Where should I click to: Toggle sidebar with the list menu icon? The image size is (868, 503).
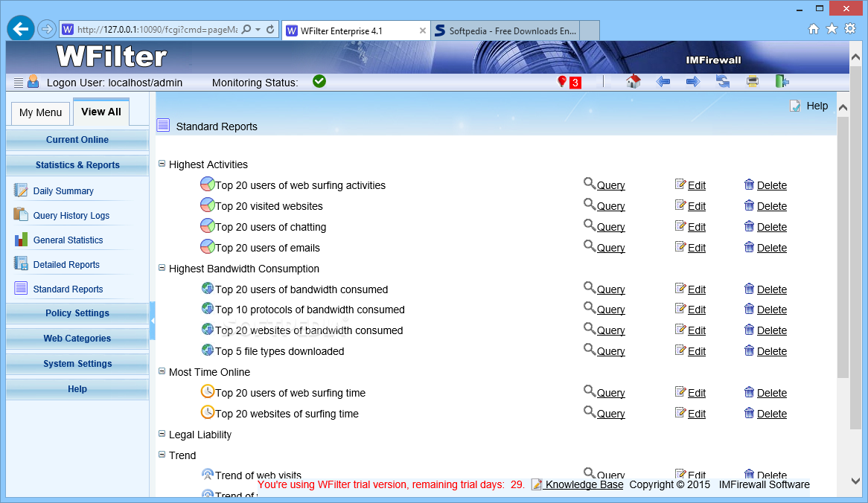click(19, 83)
